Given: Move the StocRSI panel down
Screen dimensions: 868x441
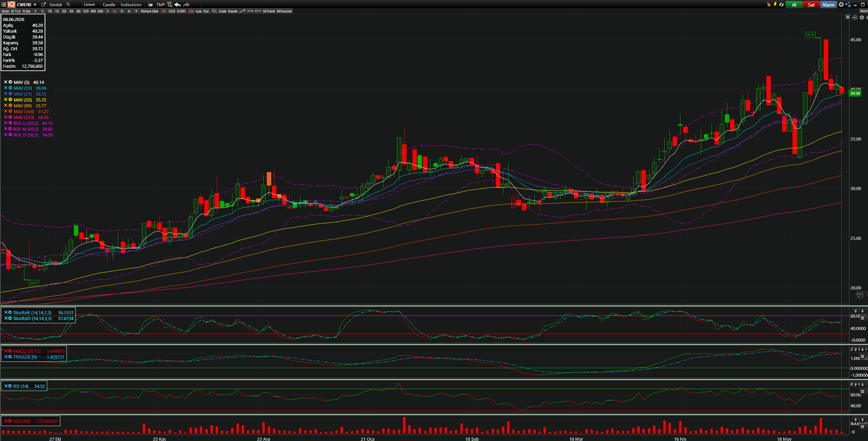Looking at the screenshot, I should [862, 311].
